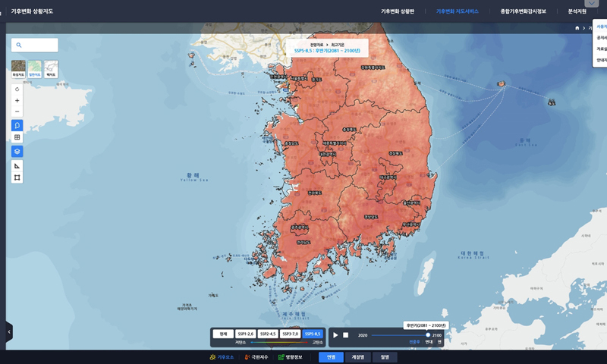This screenshot has height=364, width=607.
Task: Zoom in with the plus icon
Action: click(17, 100)
